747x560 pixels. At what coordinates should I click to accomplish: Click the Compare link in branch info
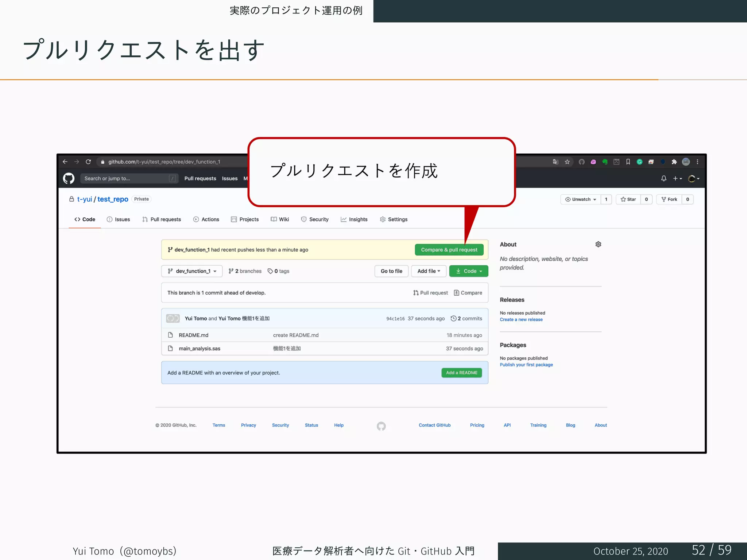[468, 293]
